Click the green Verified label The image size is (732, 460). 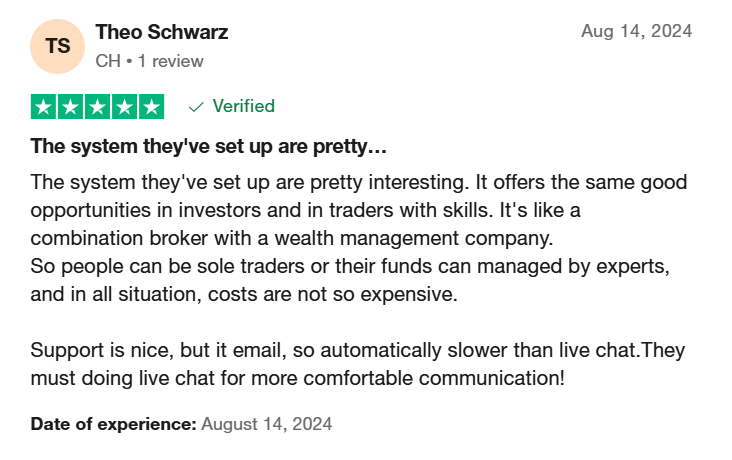(243, 106)
